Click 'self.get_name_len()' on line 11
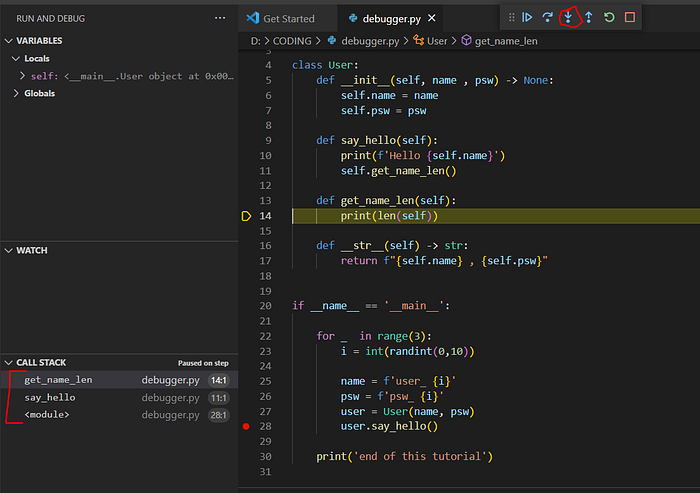The width and height of the screenshot is (700, 493). 399,171
